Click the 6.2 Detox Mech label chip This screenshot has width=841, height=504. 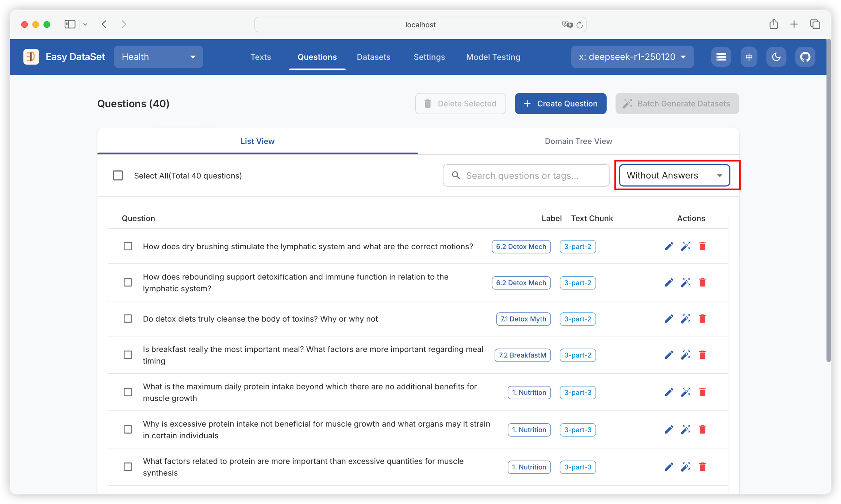[x=521, y=246]
